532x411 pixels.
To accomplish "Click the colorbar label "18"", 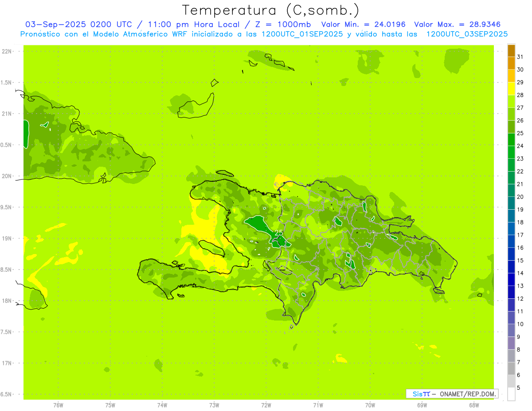I will pos(520,222).
